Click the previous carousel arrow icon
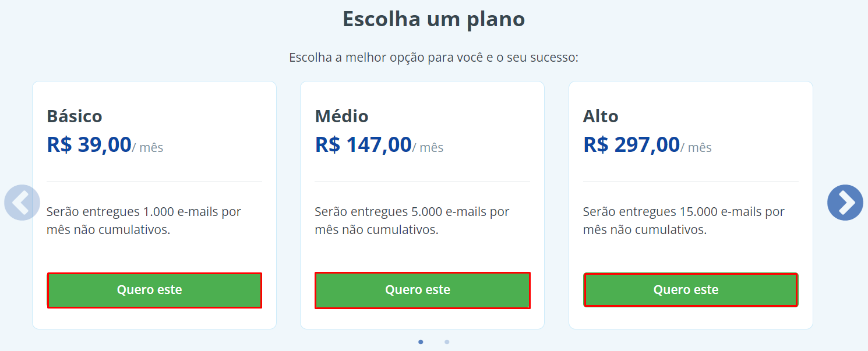The image size is (868, 351). pyautogui.click(x=22, y=203)
